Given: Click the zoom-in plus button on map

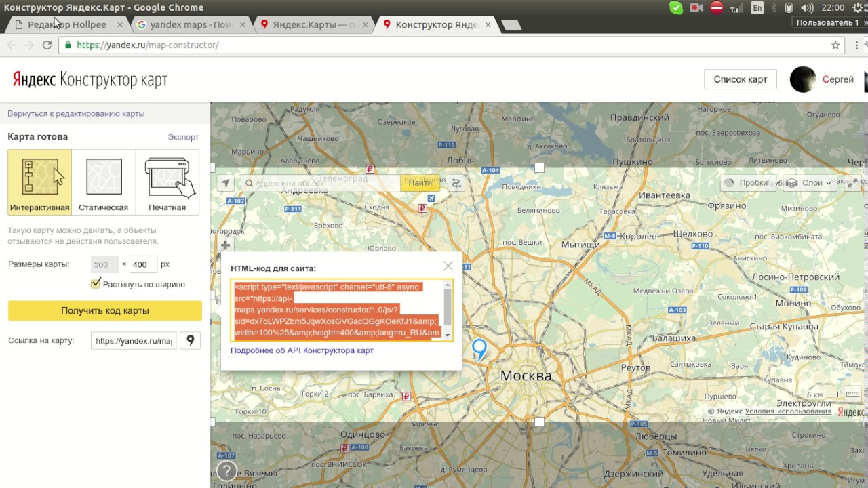Looking at the screenshot, I should point(225,245).
